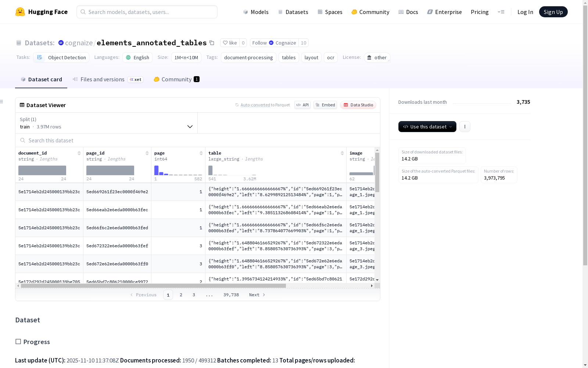Sort the page column

[201, 153]
